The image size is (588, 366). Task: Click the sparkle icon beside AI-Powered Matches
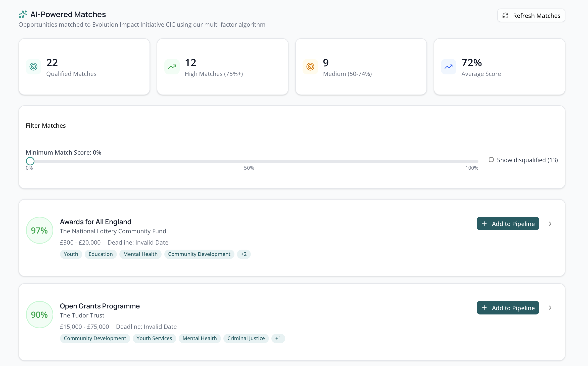[x=23, y=15]
